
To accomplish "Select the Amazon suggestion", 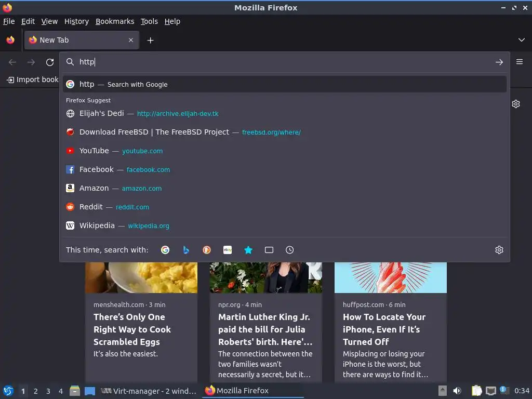I will point(285,188).
